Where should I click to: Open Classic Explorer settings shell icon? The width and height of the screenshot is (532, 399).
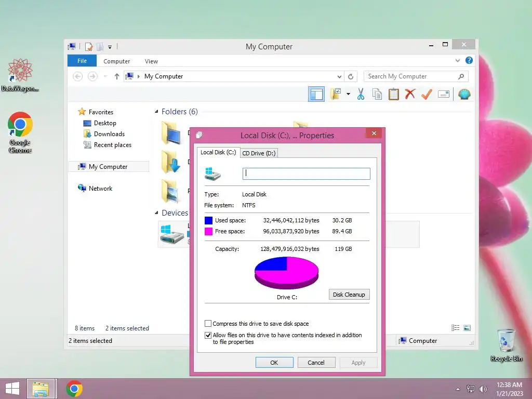click(x=464, y=94)
